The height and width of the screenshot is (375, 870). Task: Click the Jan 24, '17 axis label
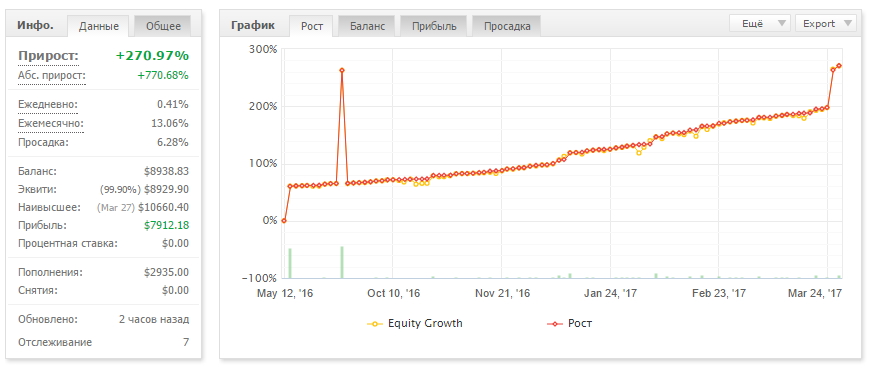tap(610, 293)
